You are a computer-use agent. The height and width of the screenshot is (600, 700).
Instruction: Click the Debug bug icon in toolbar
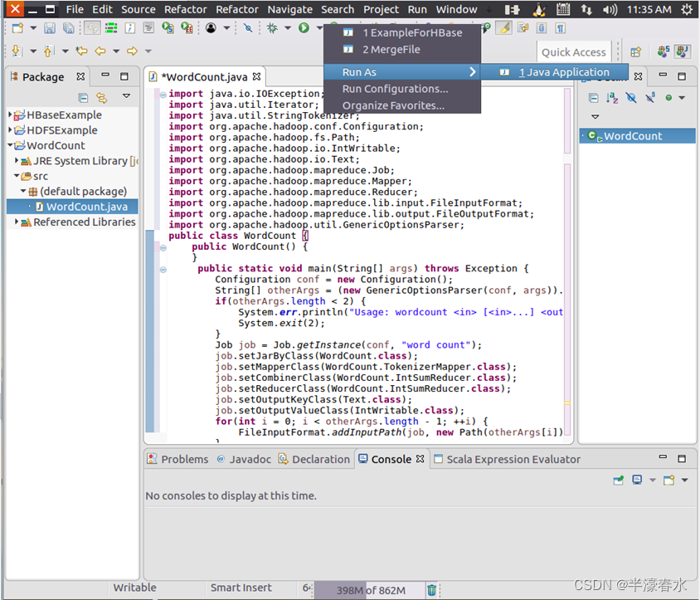coord(271,28)
